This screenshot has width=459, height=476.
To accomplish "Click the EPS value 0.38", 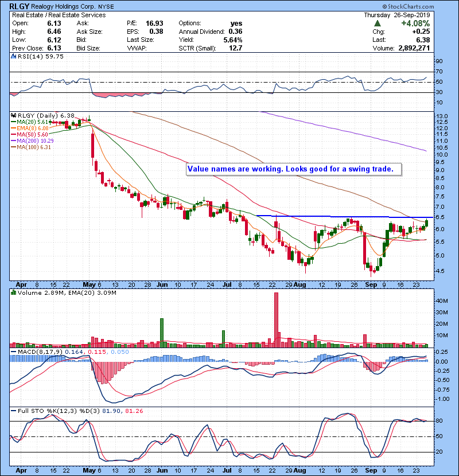I will (156, 32).
